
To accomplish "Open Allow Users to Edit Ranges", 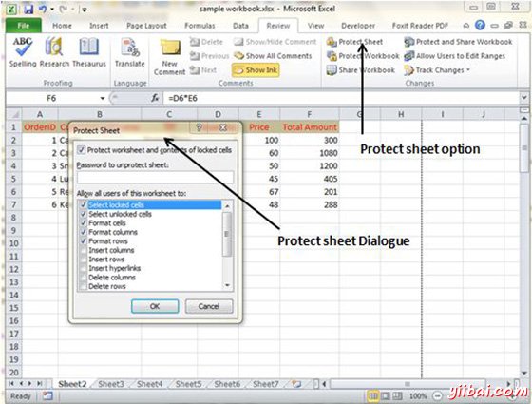I will tap(455, 56).
